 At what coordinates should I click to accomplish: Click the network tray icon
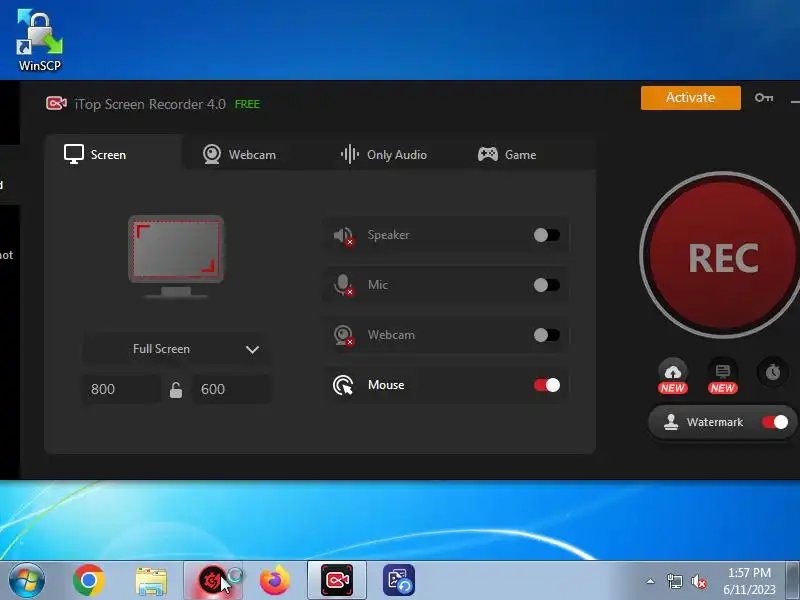coord(674,581)
